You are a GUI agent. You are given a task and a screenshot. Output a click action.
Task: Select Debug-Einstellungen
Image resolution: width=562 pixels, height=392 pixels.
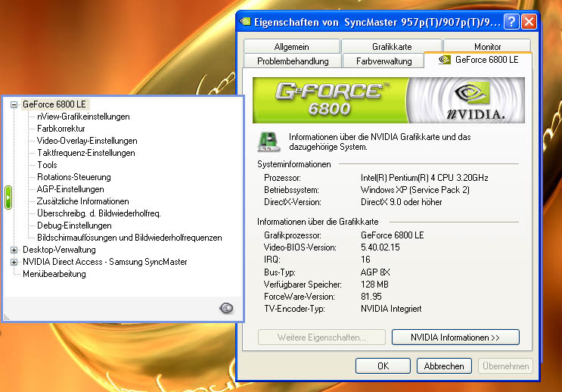[74, 226]
